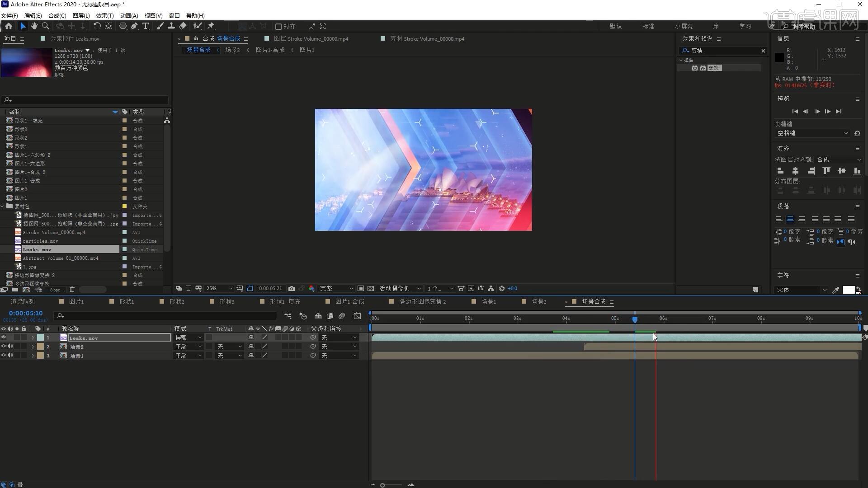Click the snapshot camera icon in viewer

(x=292, y=288)
